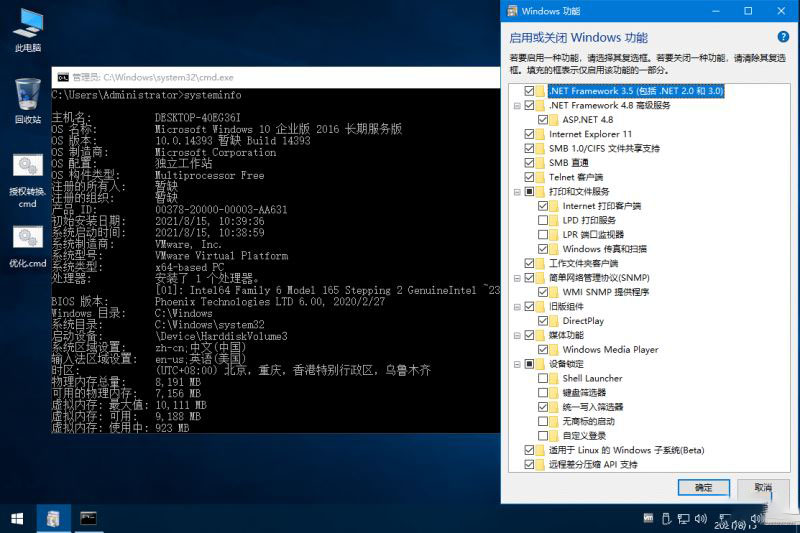
Task: Click folder icon beside DirectPlay
Action: (554, 321)
